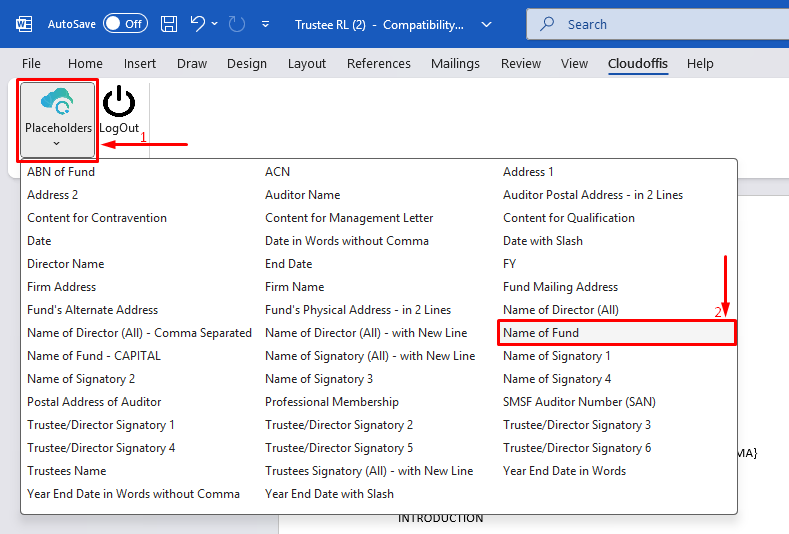Select Postal Address of Auditor
The image size is (789, 534).
[x=94, y=402]
